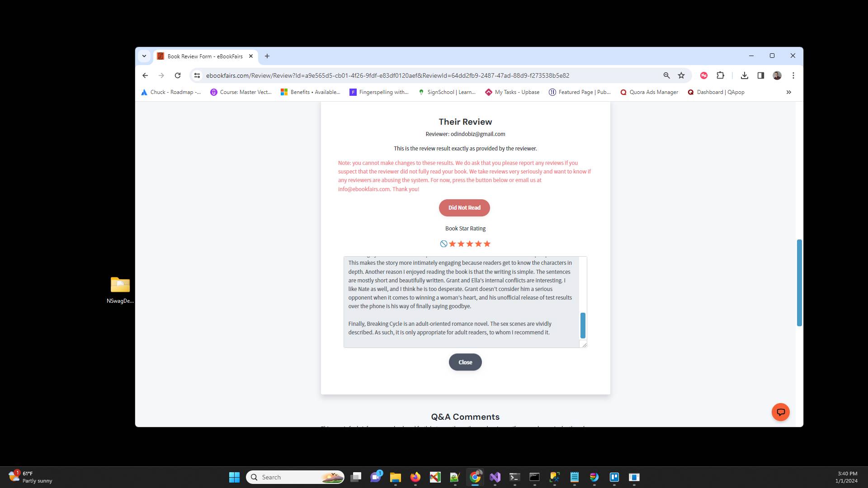Image resolution: width=868 pixels, height=488 pixels.
Task: Open the chat support bubble
Action: pyautogui.click(x=780, y=412)
